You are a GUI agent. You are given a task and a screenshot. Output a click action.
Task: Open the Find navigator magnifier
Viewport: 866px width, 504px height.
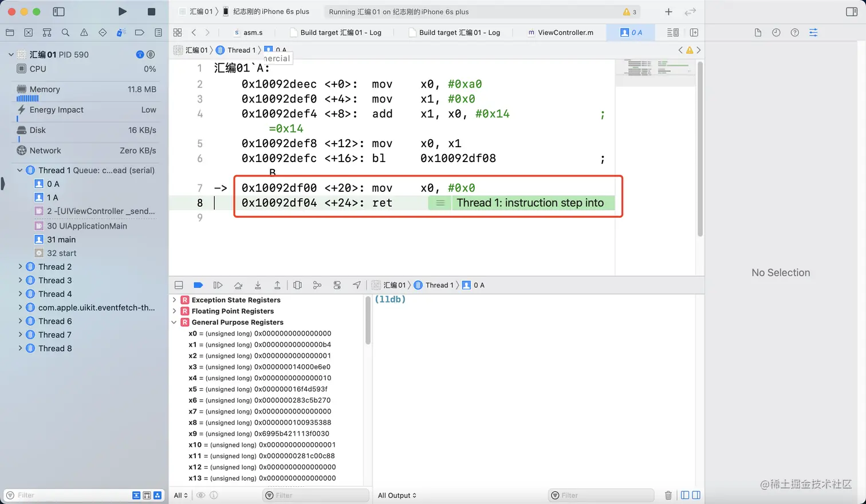coord(65,33)
